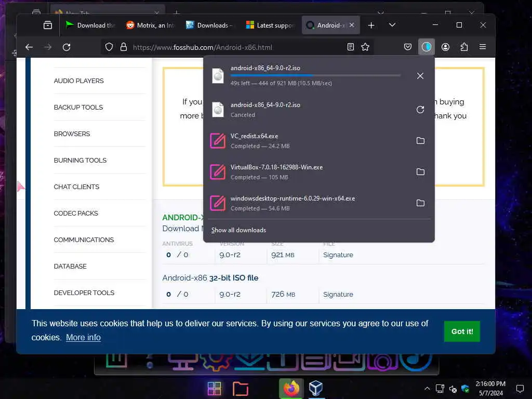Viewport: 532px width, 399px height.
Task: Open File Explorer from the taskbar
Action: pos(241,389)
